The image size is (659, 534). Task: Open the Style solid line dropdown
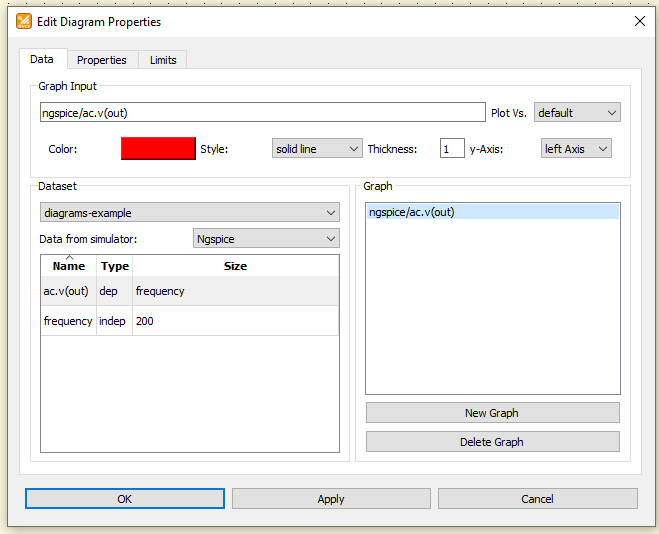click(x=317, y=149)
